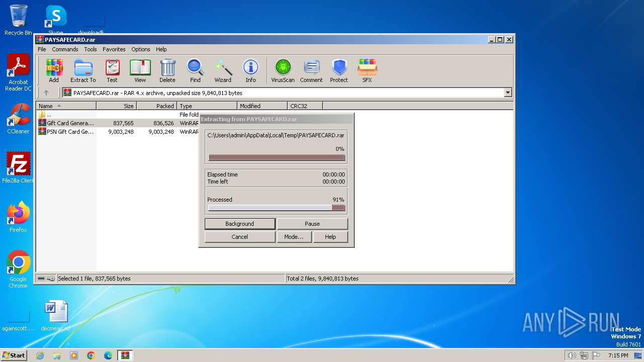Click the Windows Start button
Screen dimensions: 644x362
point(14,355)
